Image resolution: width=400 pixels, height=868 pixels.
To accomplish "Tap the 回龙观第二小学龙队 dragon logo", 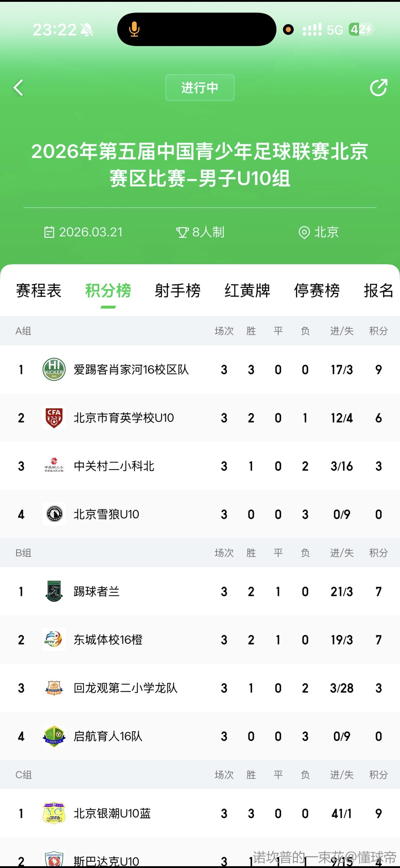I will (x=54, y=688).
